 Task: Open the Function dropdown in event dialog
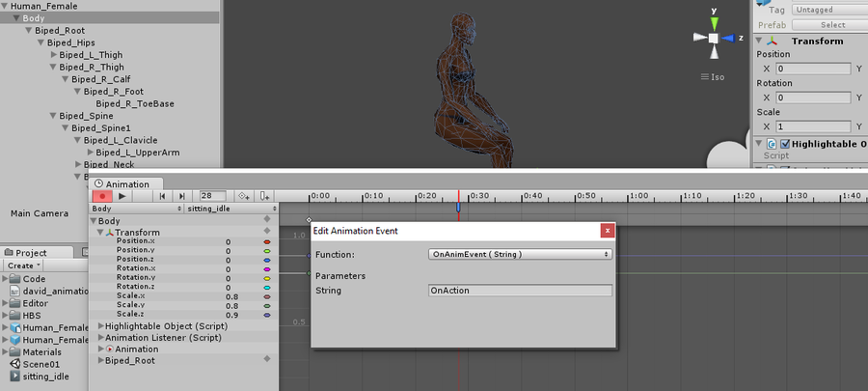(520, 254)
